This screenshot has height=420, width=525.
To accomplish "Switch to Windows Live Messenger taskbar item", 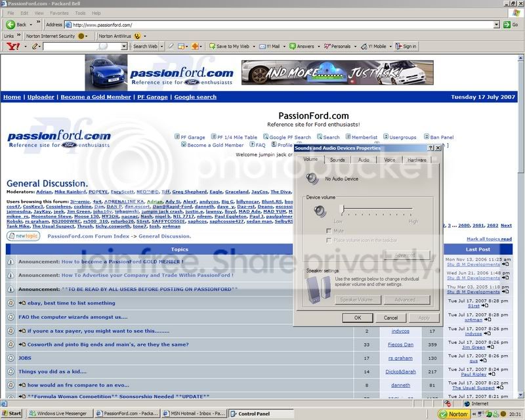I will pyautogui.click(x=59, y=413).
